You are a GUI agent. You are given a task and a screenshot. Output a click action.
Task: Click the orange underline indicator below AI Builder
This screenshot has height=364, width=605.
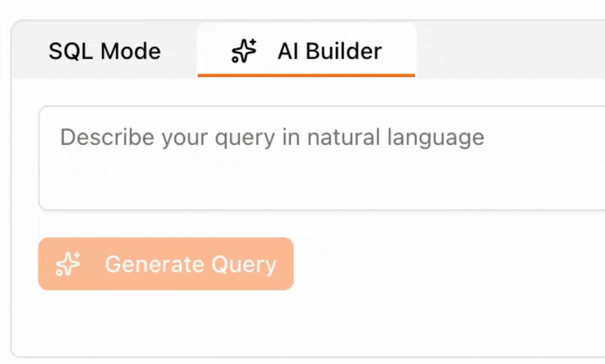pos(306,76)
